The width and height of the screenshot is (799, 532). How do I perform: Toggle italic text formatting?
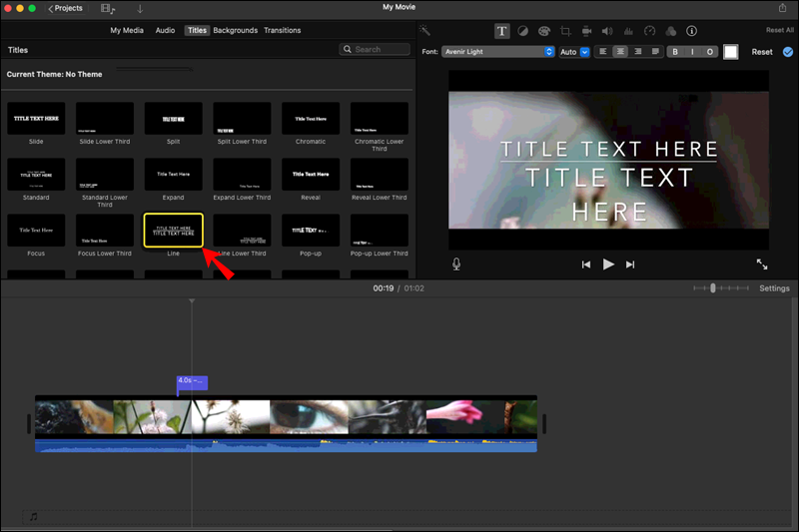click(692, 52)
